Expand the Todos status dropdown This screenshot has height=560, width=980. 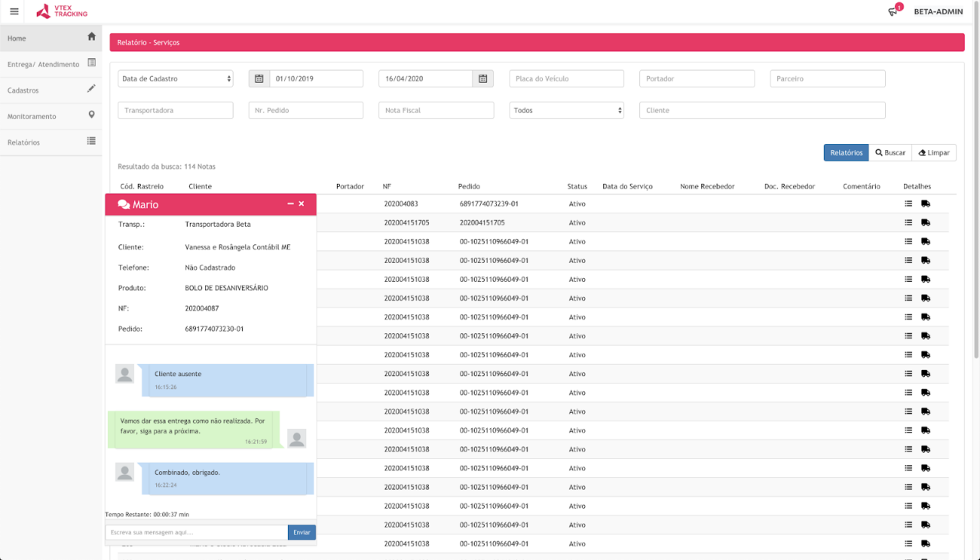(566, 110)
